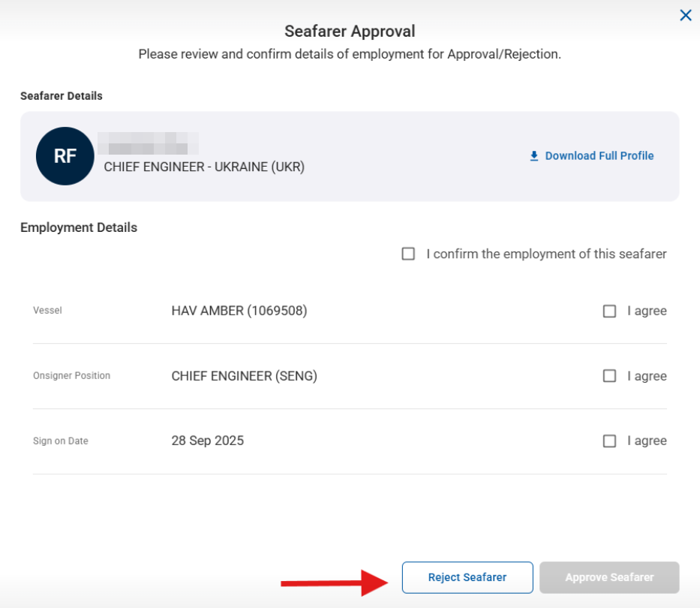The height and width of the screenshot is (608, 700).
Task: Click the RF avatar circle
Action: (65, 156)
